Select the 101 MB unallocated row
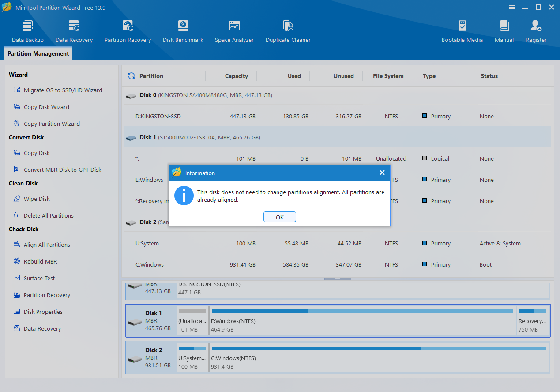The height and width of the screenshot is (392, 560). [338, 159]
